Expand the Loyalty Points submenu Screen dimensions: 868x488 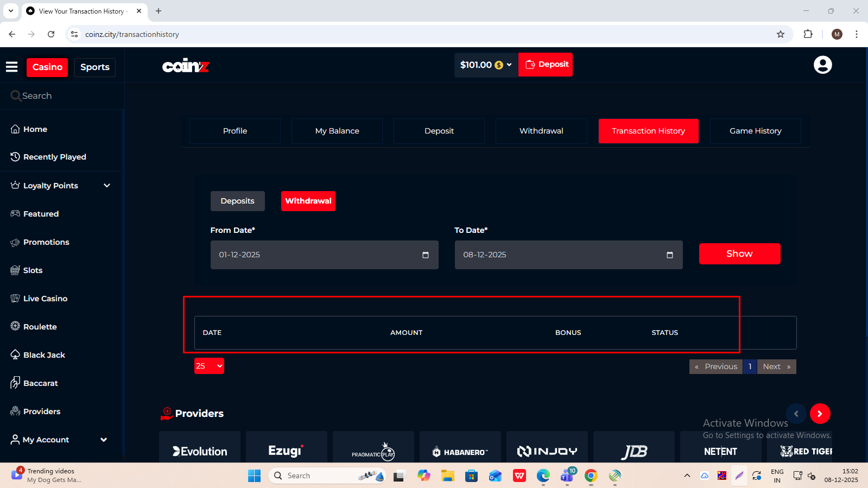107,186
